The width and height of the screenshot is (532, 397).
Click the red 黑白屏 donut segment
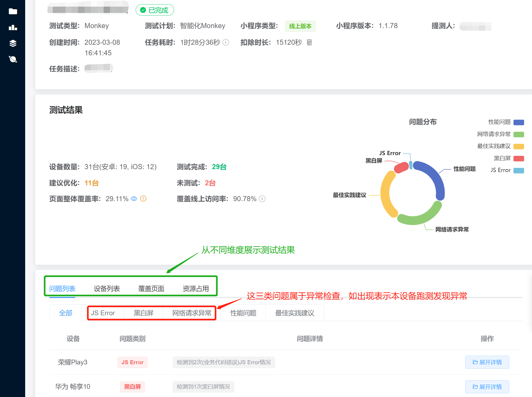point(401,167)
